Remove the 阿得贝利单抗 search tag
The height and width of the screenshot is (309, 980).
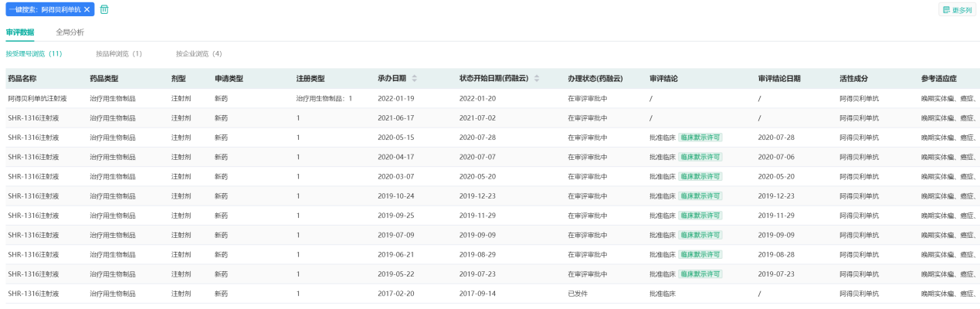click(x=87, y=9)
